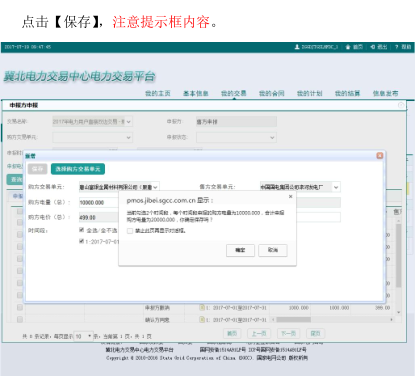
Task: Open the 我的结算 menu tab
Action: tap(347, 93)
